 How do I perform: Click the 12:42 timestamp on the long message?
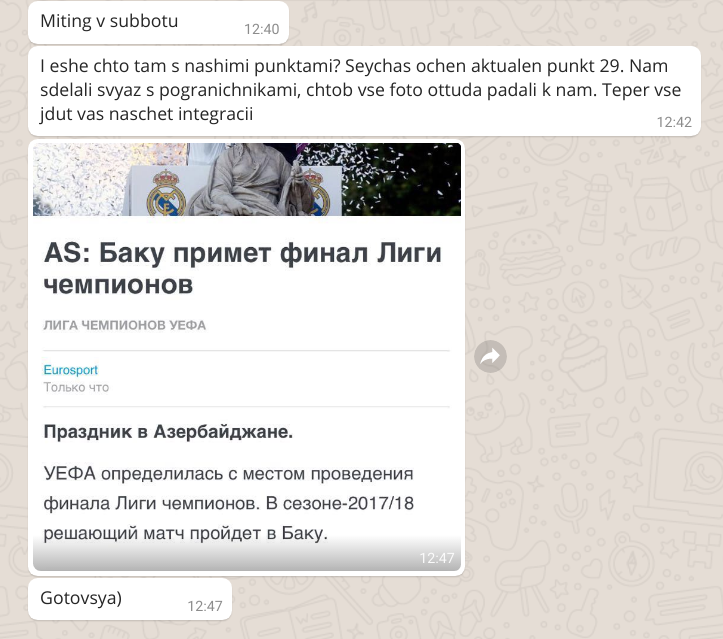[x=674, y=122]
